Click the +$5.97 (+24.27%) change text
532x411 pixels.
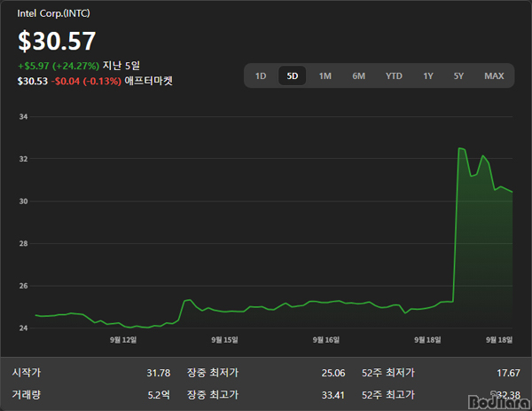click(x=59, y=66)
